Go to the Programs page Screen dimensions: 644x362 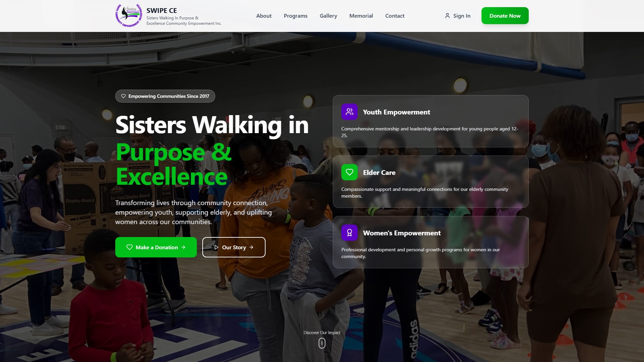point(295,16)
